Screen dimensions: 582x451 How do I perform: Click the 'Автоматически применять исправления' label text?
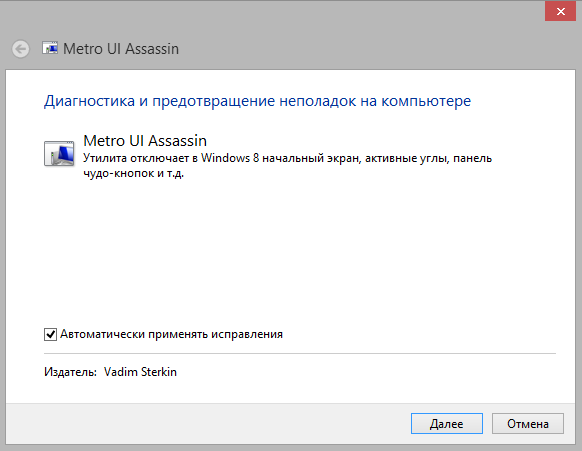point(171,334)
